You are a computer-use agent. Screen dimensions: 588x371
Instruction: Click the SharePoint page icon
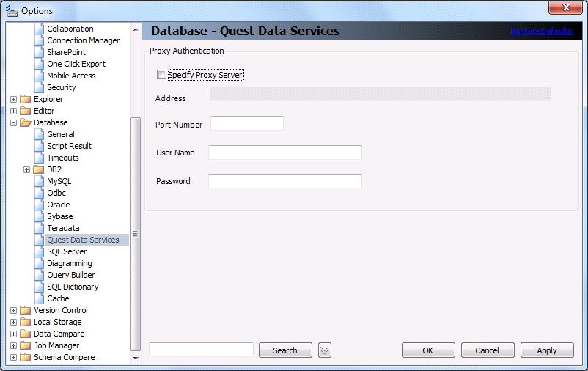[x=40, y=52]
